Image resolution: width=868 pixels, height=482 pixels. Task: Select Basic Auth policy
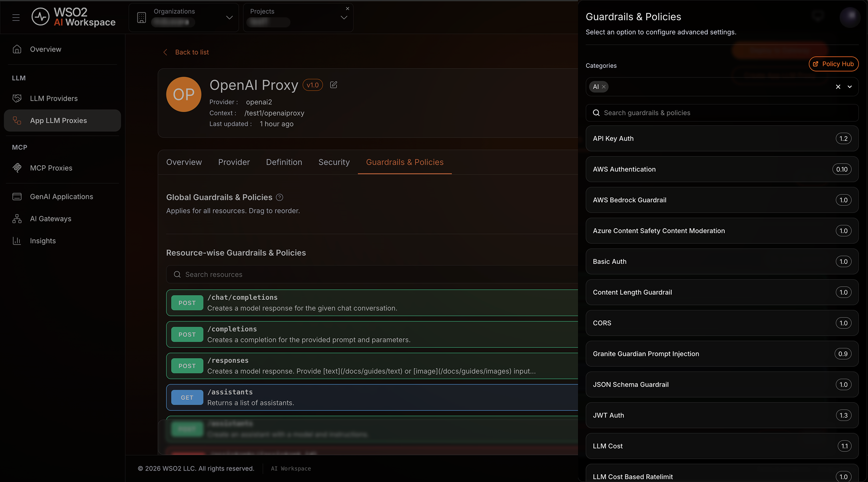click(x=722, y=261)
